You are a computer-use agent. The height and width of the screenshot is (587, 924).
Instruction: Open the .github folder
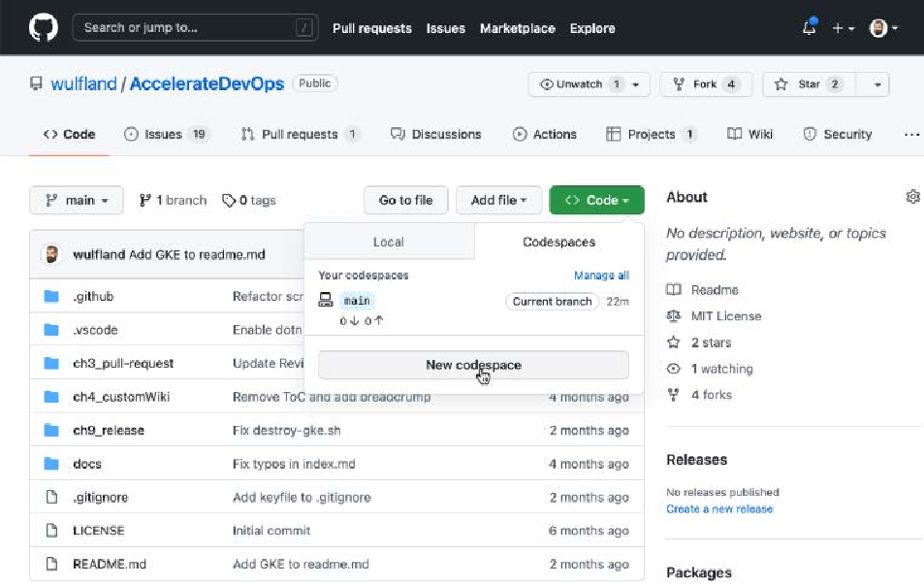pyautogui.click(x=93, y=296)
